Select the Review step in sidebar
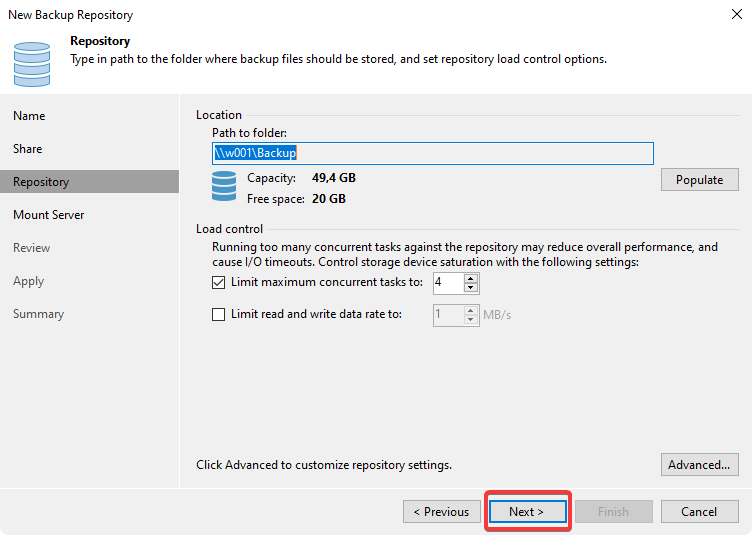The image size is (752, 535). coord(32,248)
